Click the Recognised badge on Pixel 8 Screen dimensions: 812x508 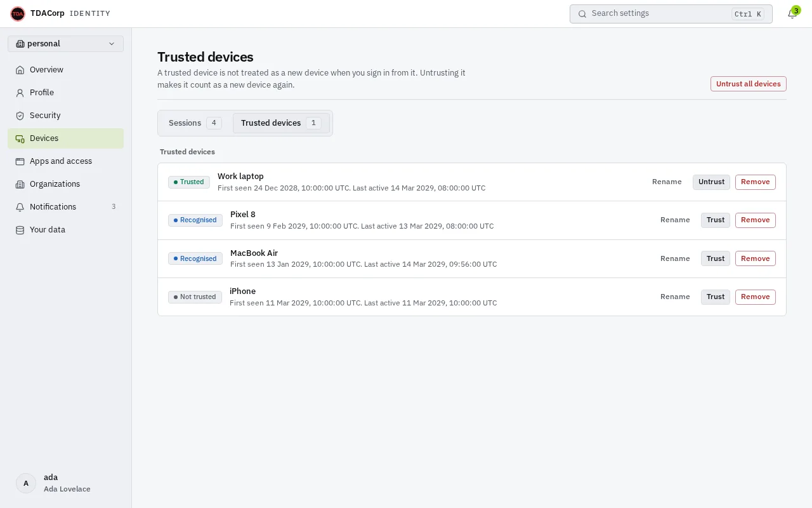(x=195, y=220)
